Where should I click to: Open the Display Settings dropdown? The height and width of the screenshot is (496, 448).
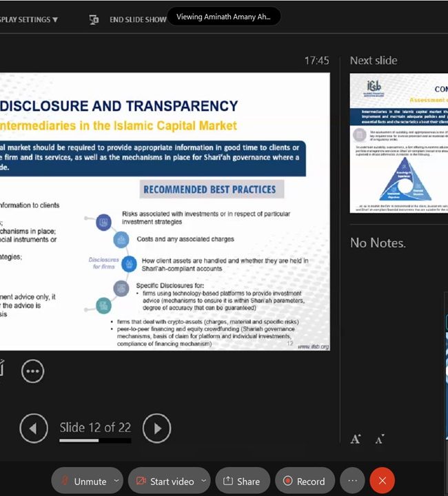pos(28,19)
